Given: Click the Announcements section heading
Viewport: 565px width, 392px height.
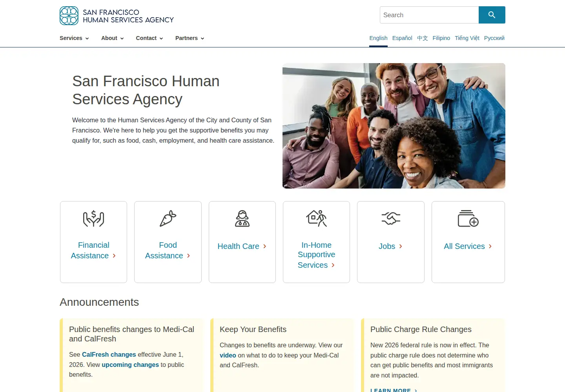Looking at the screenshot, I should (99, 302).
